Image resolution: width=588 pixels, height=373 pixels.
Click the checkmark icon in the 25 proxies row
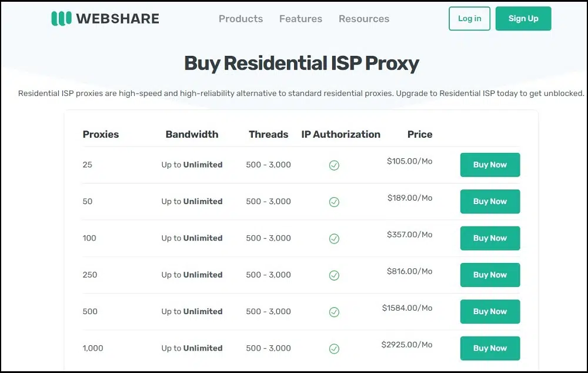click(x=334, y=165)
